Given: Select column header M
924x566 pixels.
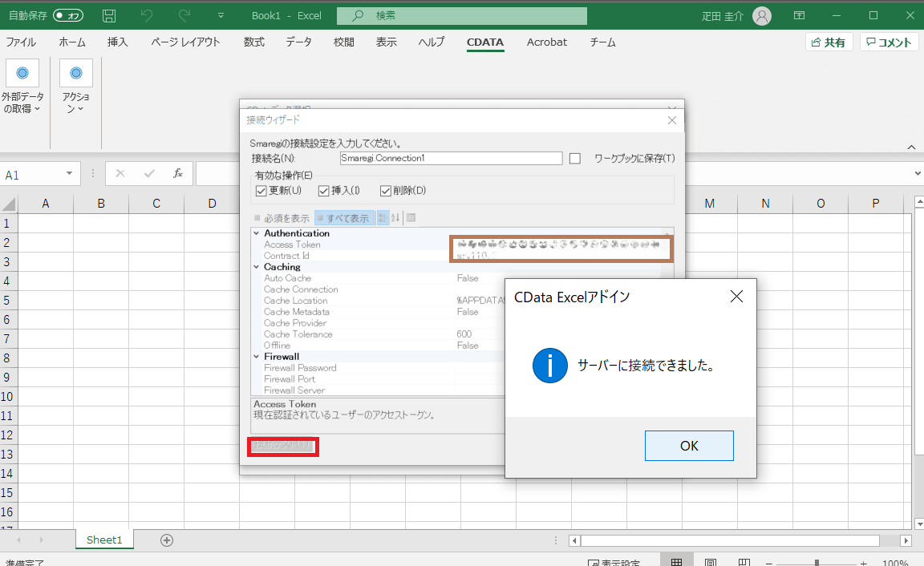Looking at the screenshot, I should pos(710,204).
